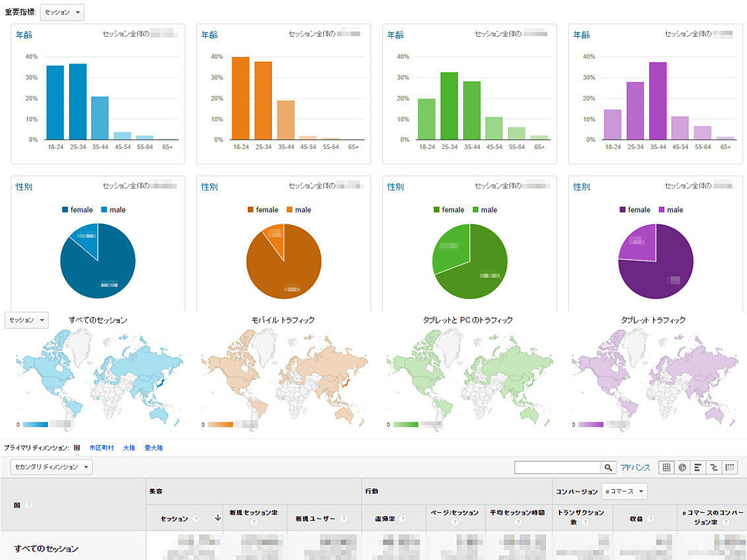747x560 pixels.
Task: Click the help icon next to セッション header
Action: 196,518
